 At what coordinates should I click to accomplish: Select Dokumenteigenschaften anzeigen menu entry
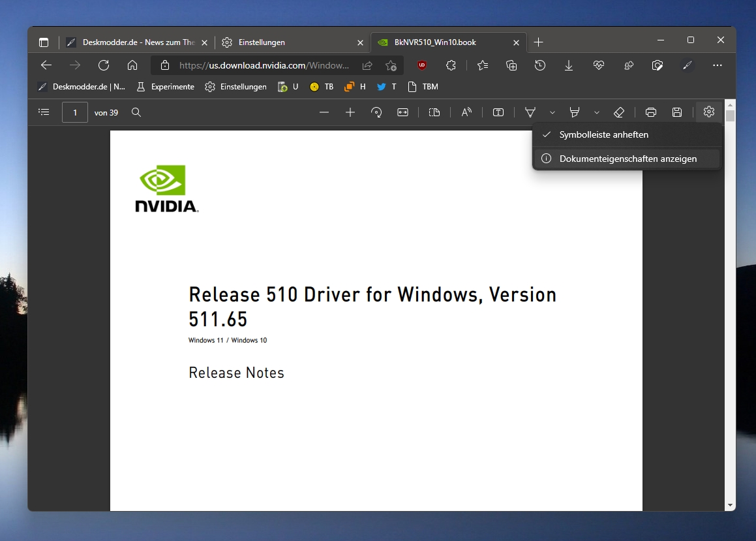coord(627,159)
